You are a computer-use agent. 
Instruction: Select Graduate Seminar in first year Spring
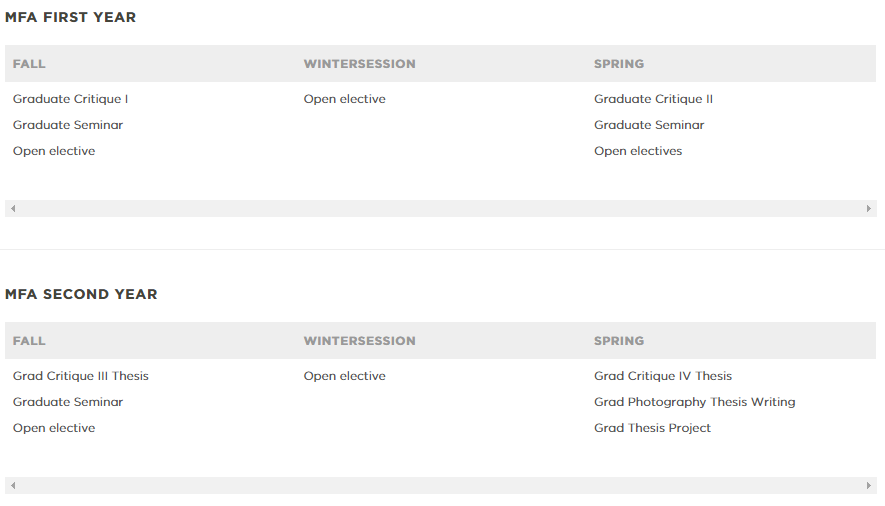[649, 125]
